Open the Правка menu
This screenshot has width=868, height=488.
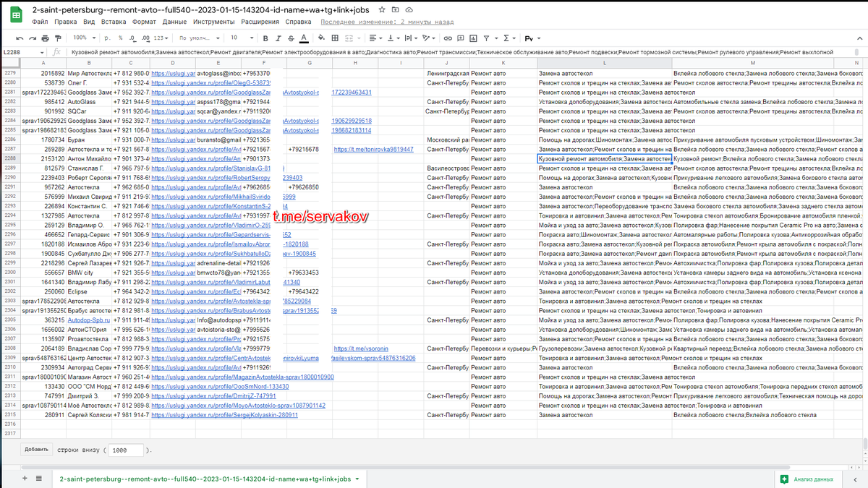click(66, 22)
